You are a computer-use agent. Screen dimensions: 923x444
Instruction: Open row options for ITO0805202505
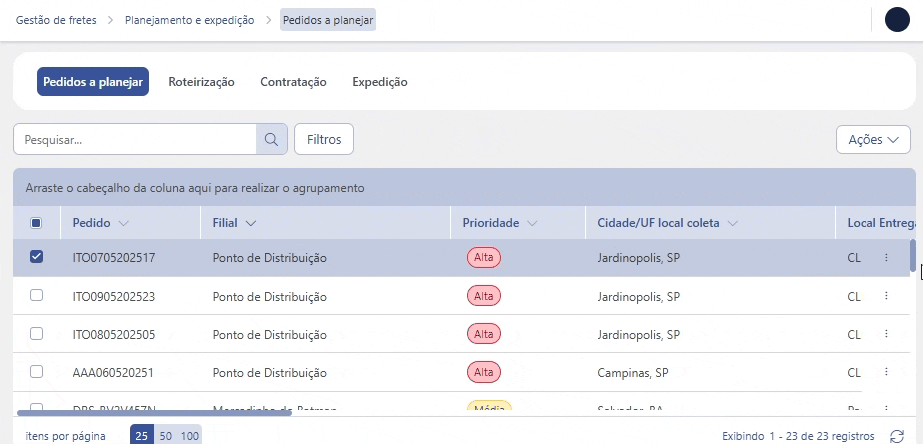click(x=886, y=334)
